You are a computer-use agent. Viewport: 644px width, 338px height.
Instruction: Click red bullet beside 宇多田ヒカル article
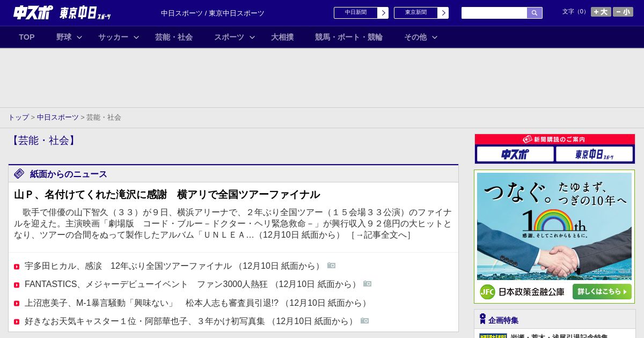tap(17, 267)
